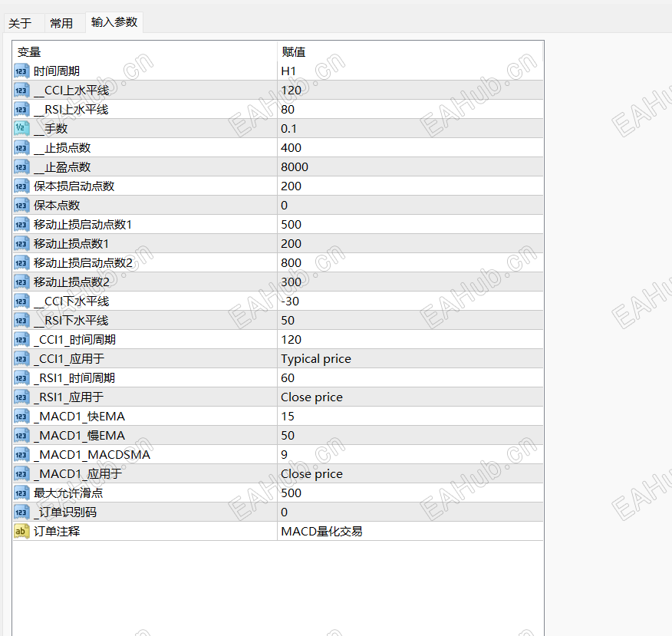Click the icon beside __止损点数
This screenshot has height=636, width=672.
coord(21,148)
